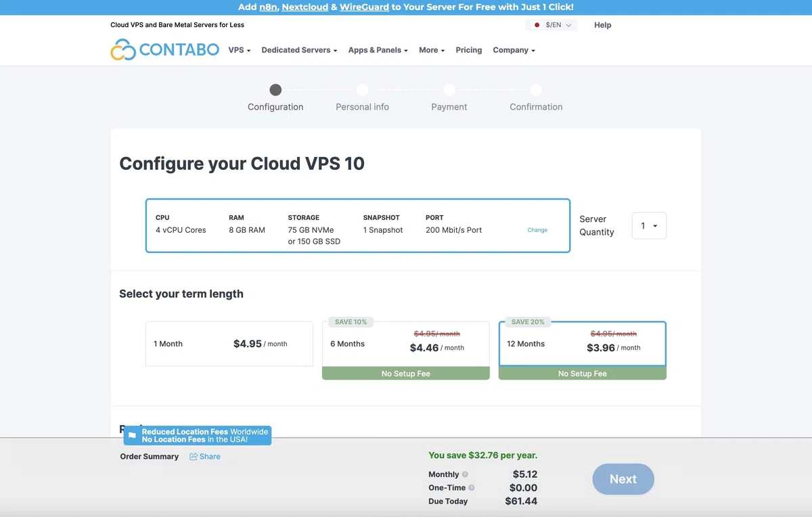Expand the VPS menu
Viewport: 812px width, 517px height.
240,50
